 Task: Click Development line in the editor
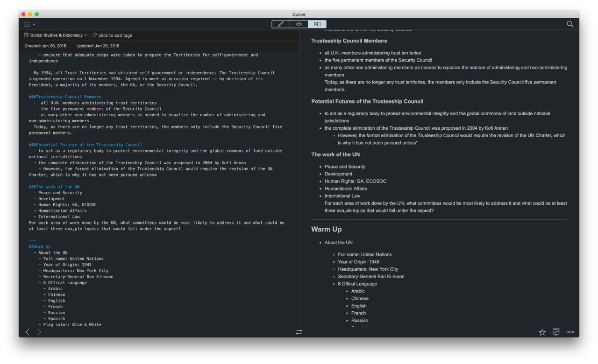[51, 199]
